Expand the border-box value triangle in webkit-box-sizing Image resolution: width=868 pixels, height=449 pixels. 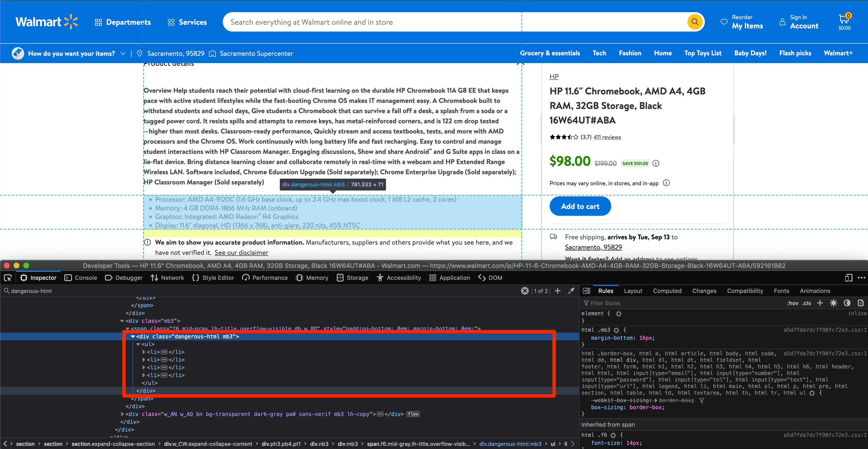tap(656, 400)
